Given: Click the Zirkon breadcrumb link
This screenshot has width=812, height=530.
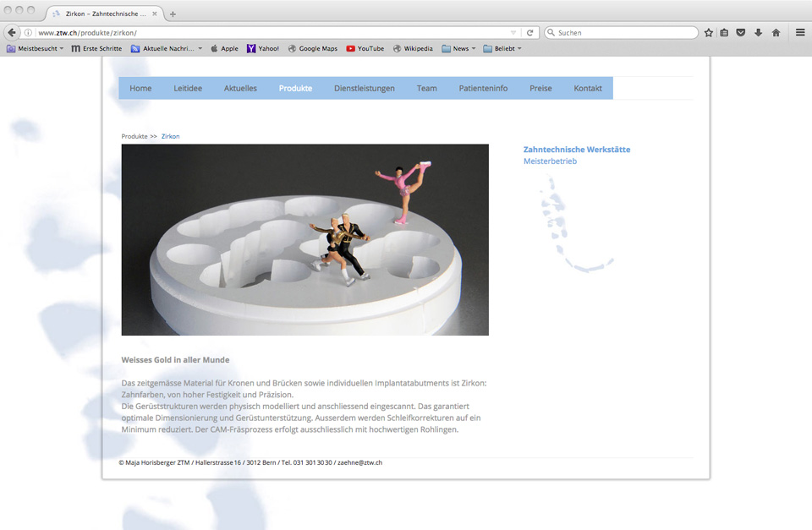Looking at the screenshot, I should pyautogui.click(x=170, y=136).
